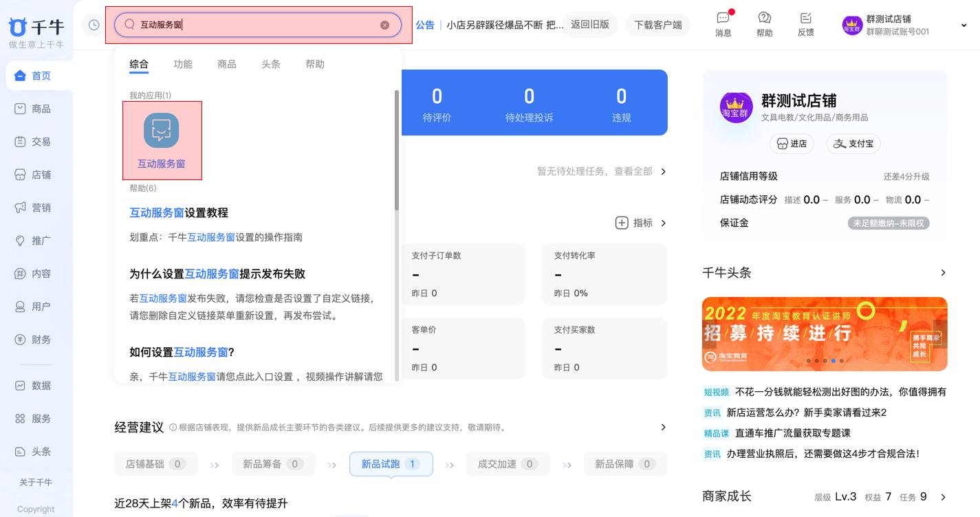The image size is (980, 517).
Task: Expand chevron next to 指标
Action: click(664, 223)
